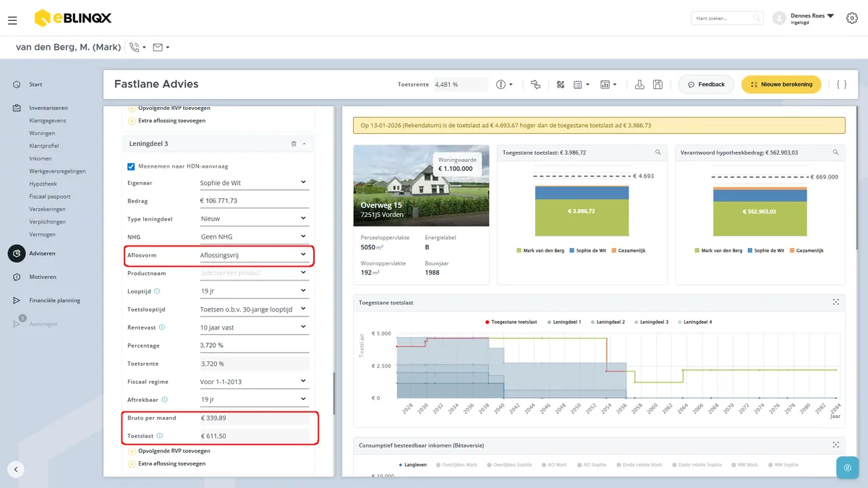Image resolution: width=868 pixels, height=488 pixels.
Task: Open the Aflosvorm dropdown
Action: pos(254,255)
